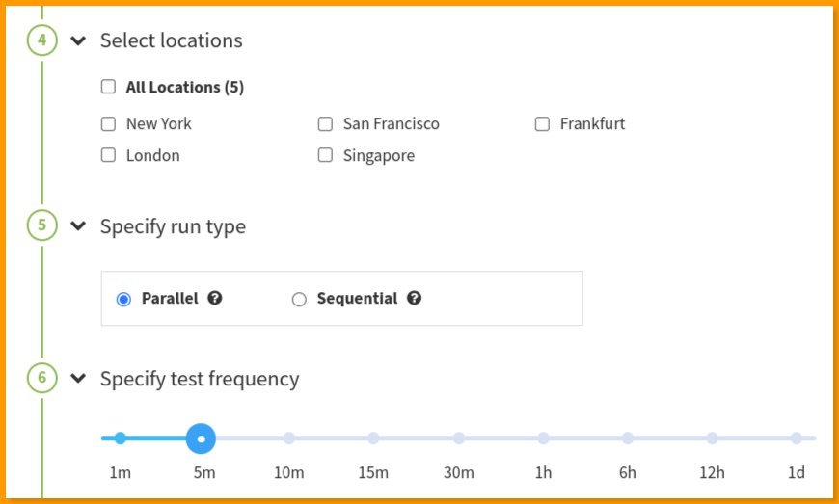This screenshot has width=839, height=504.
Task: Enable the New York location checkbox
Action: pos(109,124)
